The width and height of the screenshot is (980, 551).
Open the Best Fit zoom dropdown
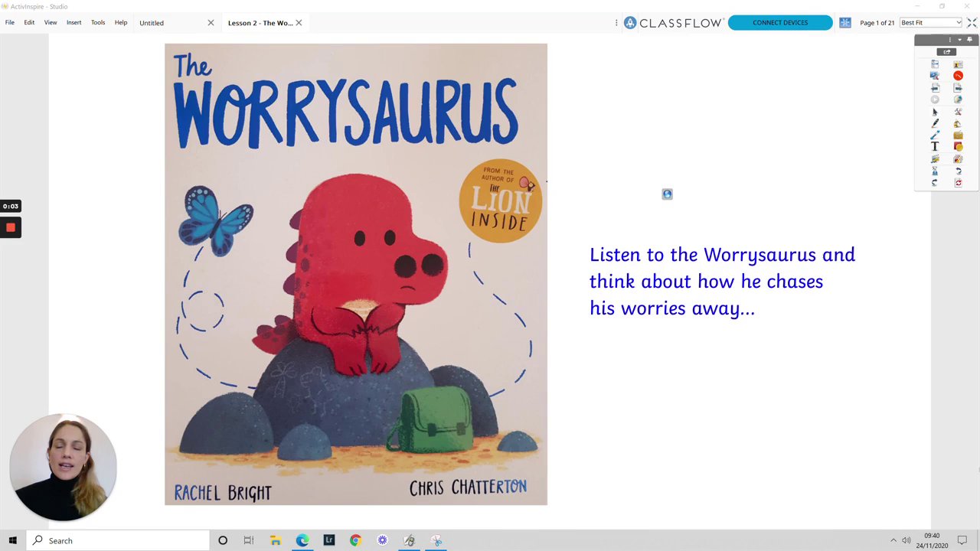[x=931, y=23]
